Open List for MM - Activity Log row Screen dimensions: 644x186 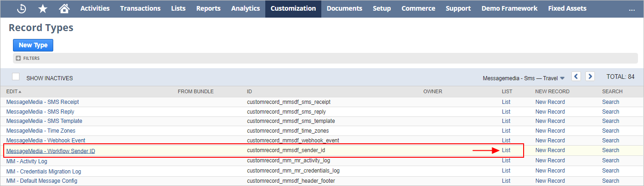click(x=506, y=160)
